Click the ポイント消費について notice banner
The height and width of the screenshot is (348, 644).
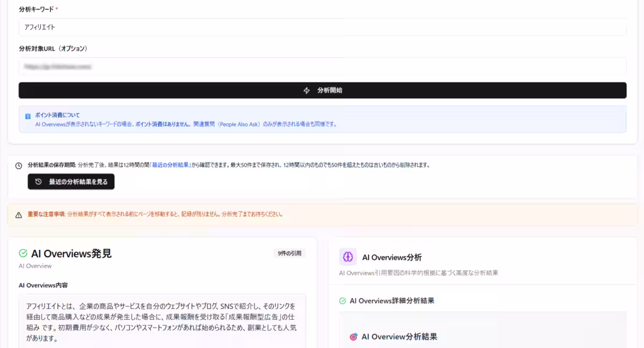pos(322,119)
